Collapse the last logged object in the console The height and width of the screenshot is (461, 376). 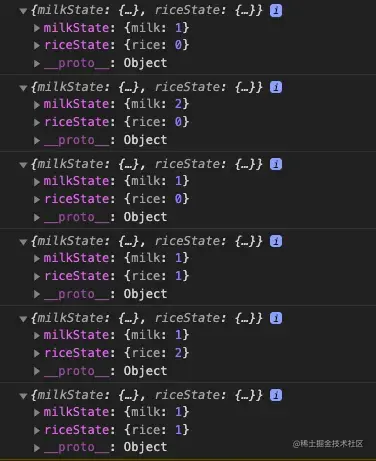point(23,396)
